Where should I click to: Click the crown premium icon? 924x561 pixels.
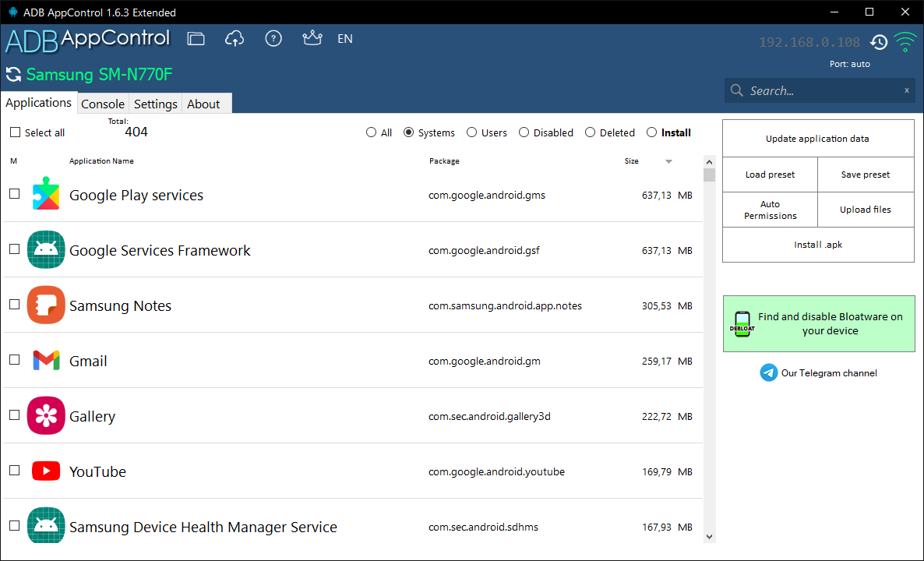tap(312, 38)
